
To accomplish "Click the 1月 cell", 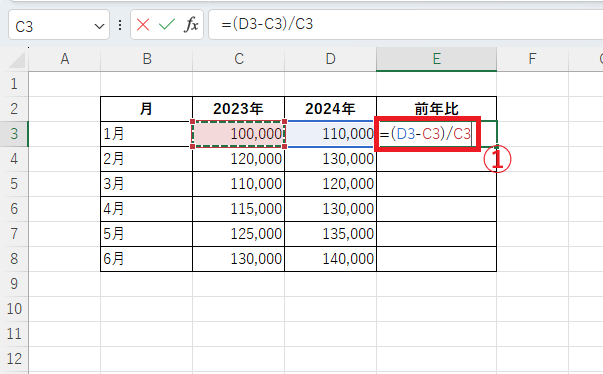I will [x=147, y=134].
